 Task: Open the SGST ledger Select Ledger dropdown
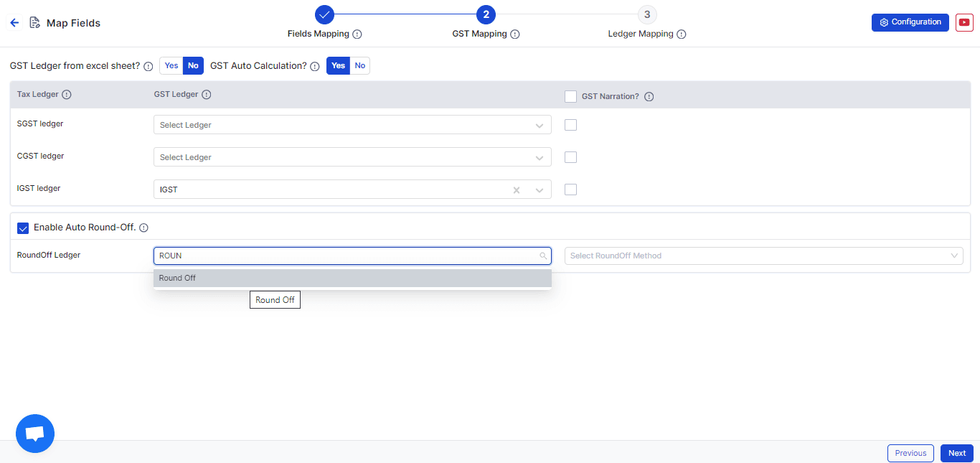pos(352,125)
